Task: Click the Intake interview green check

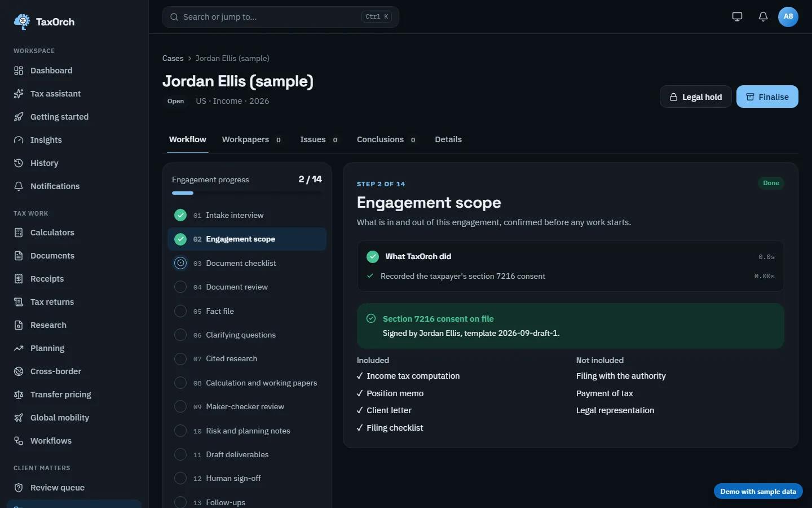Action: click(x=180, y=215)
